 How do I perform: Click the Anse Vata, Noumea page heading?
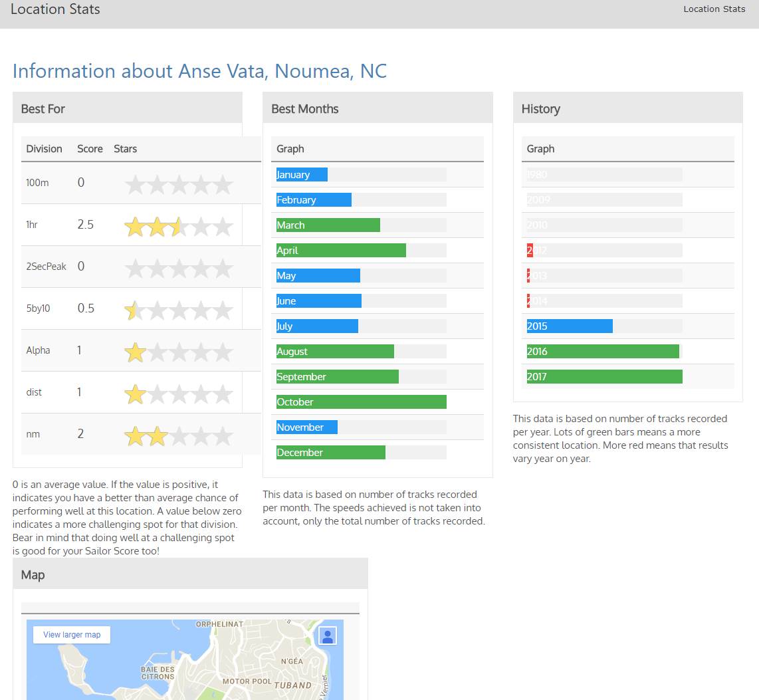pyautogui.click(x=199, y=71)
